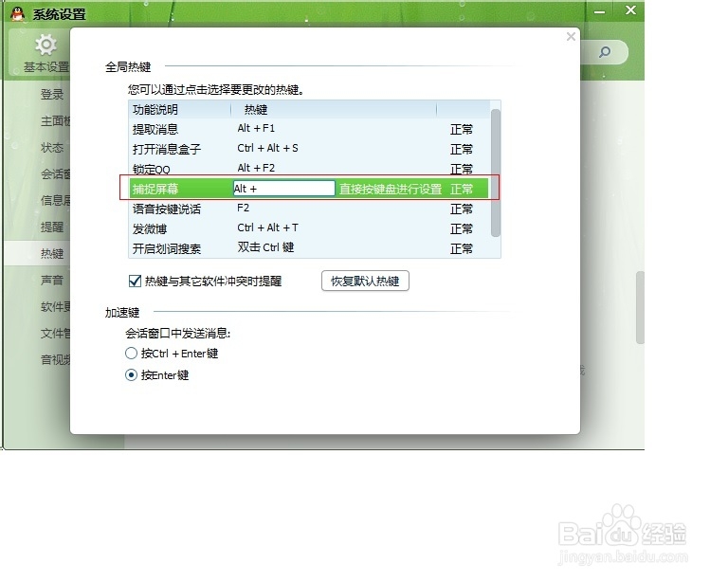
Task: Close the hotkey dialog with X
Action: coord(571,37)
